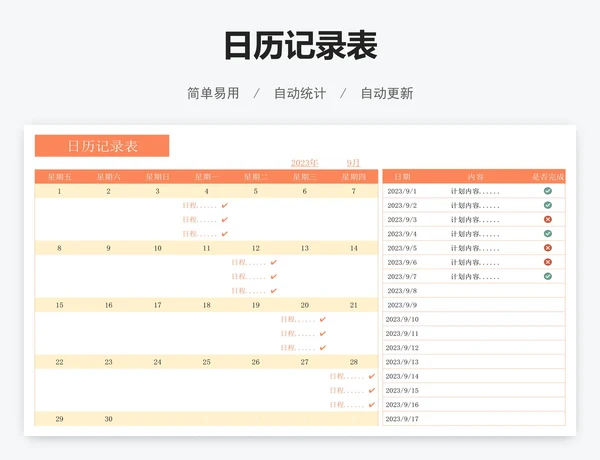Click the 自动统计 subtitle text
Screen dimensions: 600x460
tap(300, 93)
